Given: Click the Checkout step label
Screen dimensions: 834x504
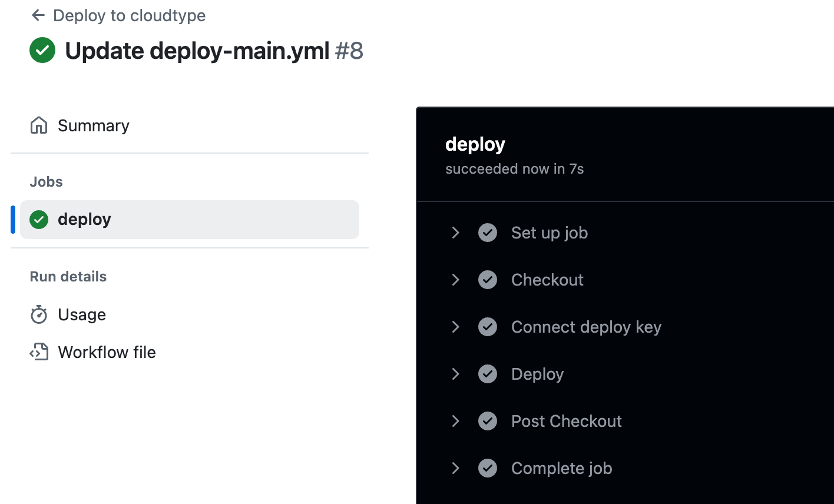Looking at the screenshot, I should click(547, 280).
